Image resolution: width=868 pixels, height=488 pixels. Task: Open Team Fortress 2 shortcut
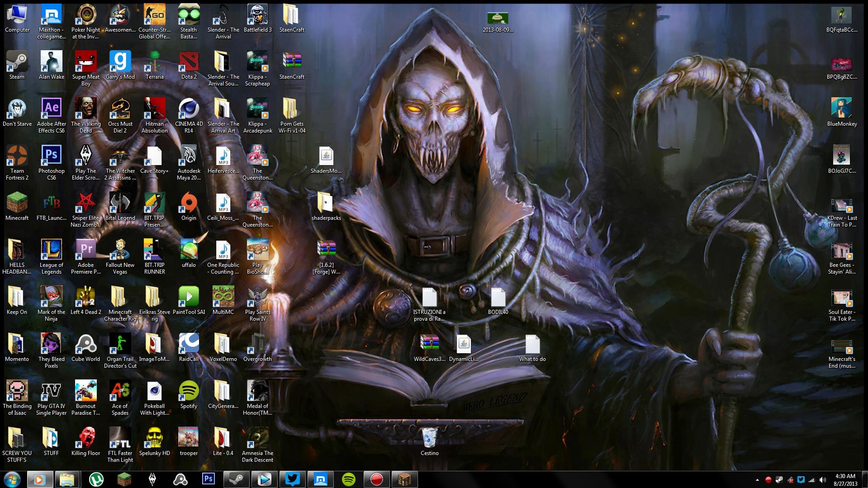[17, 163]
